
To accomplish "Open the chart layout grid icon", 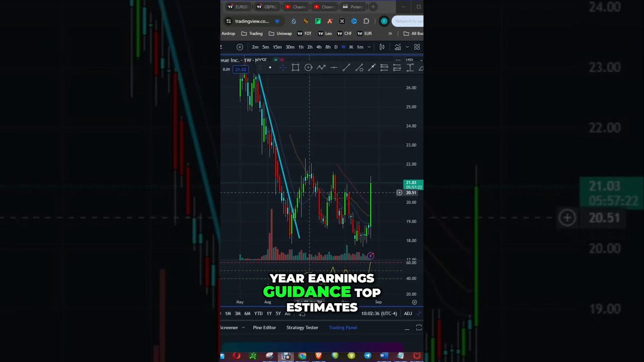I will pyautogui.click(x=417, y=47).
